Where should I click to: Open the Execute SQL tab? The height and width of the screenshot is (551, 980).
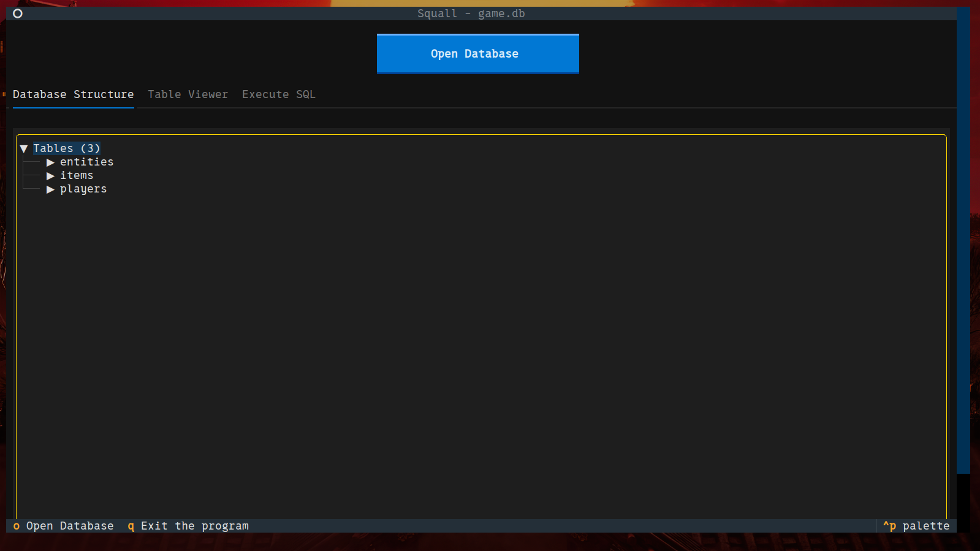[278, 94]
